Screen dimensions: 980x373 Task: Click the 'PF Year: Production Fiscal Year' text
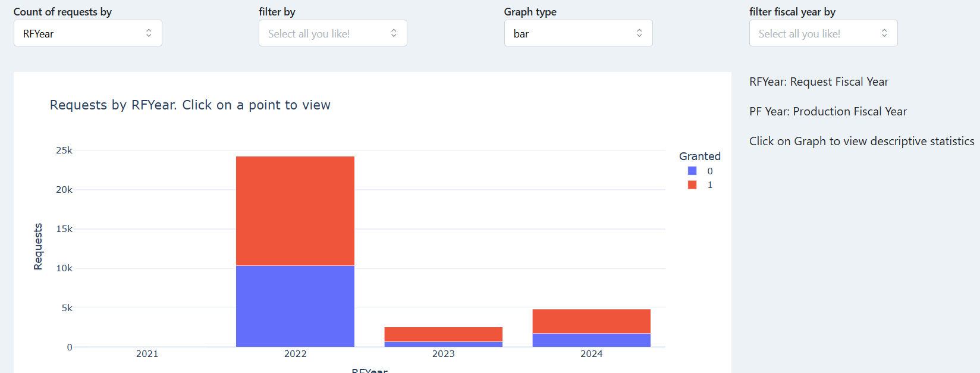point(828,112)
